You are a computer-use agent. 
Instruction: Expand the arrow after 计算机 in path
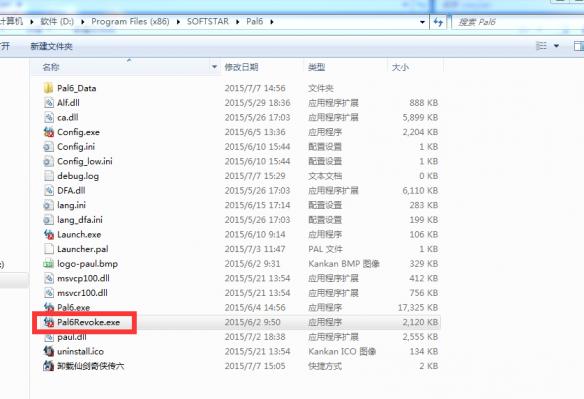tap(32, 22)
